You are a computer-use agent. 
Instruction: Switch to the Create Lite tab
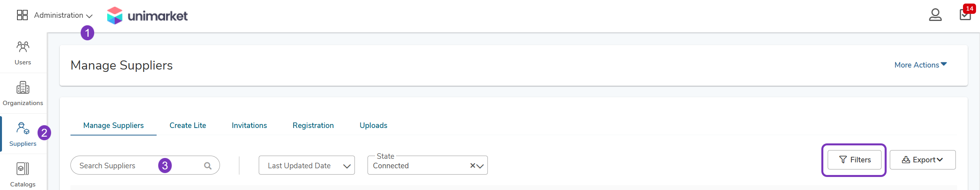(188, 125)
